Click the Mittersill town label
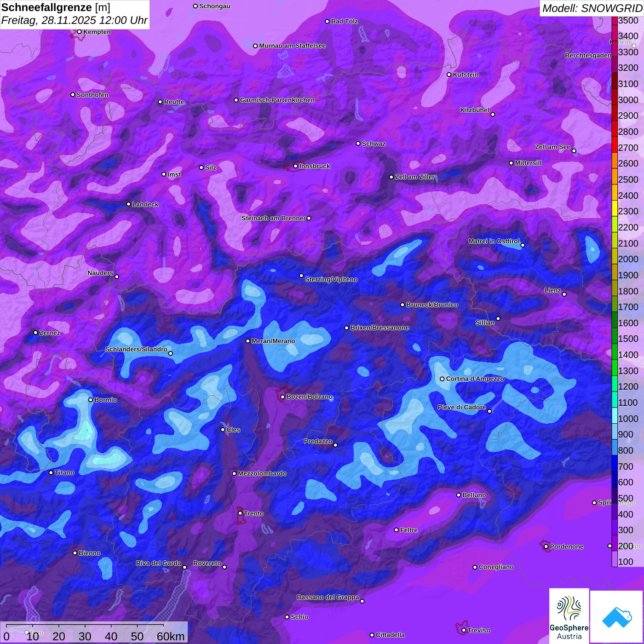This screenshot has height=644, width=644. pyautogui.click(x=528, y=163)
